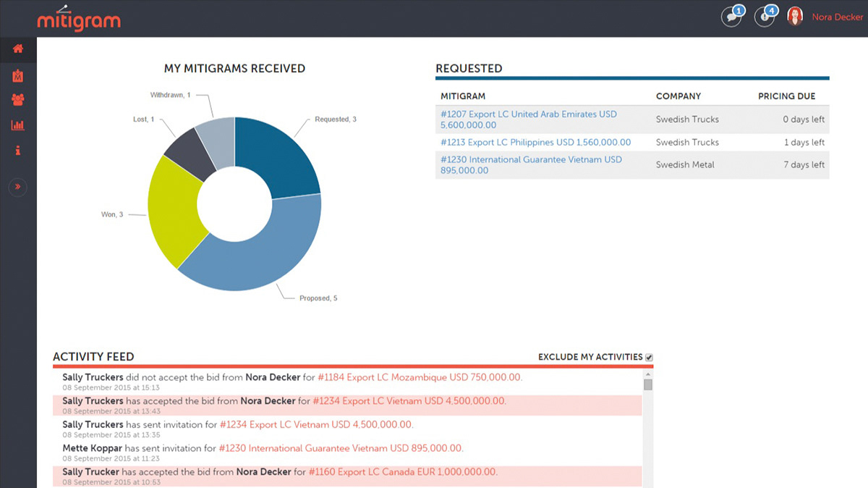Click the 'Withdrawn, 1' chart label

point(171,95)
